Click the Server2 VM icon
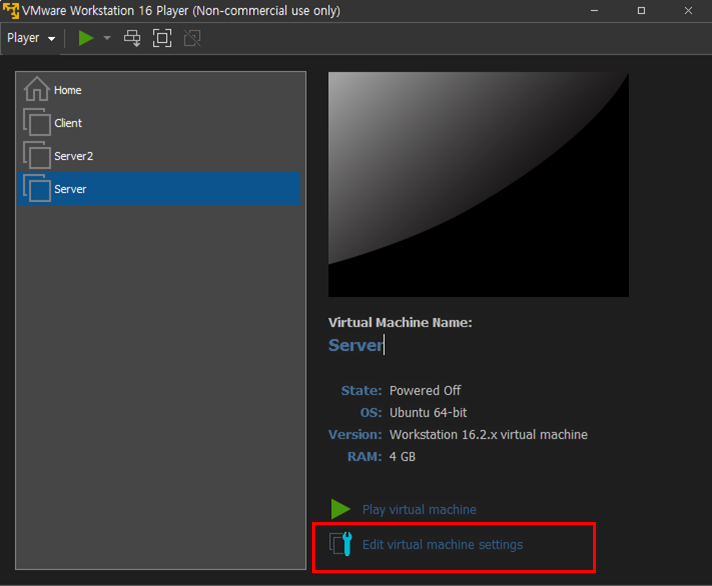The height and width of the screenshot is (586, 712). (37, 155)
